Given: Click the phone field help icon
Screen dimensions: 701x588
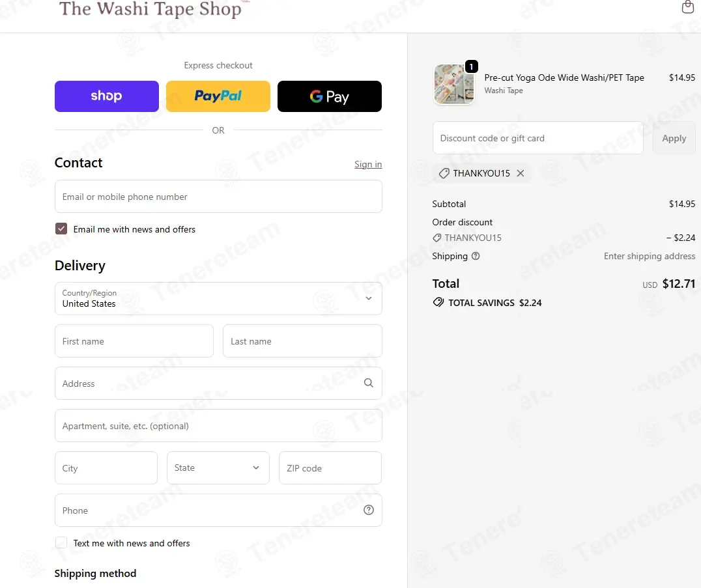Looking at the screenshot, I should [x=368, y=510].
